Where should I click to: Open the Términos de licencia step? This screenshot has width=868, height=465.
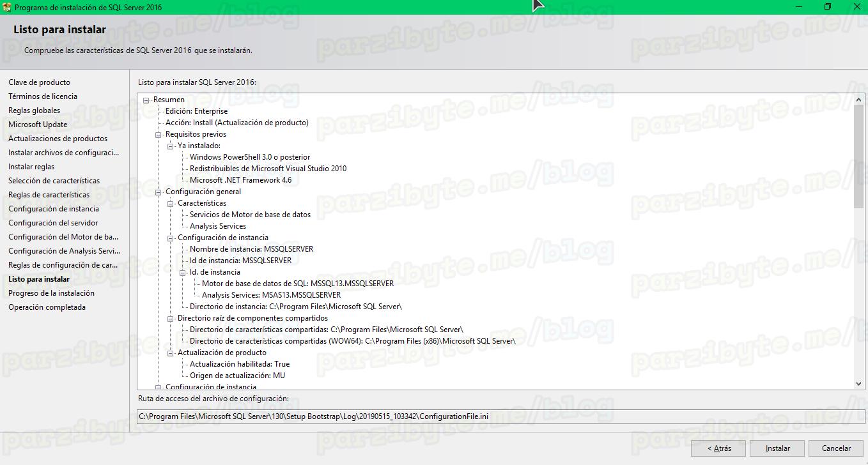click(x=43, y=96)
